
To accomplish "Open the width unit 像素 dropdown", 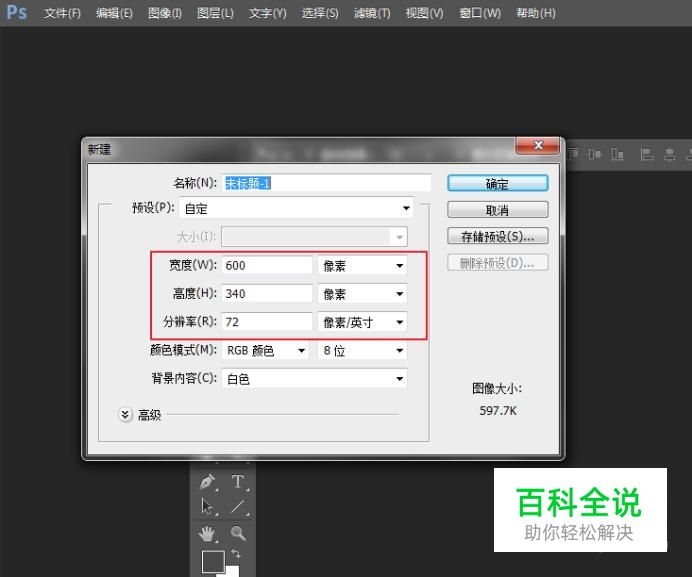I will coord(362,265).
